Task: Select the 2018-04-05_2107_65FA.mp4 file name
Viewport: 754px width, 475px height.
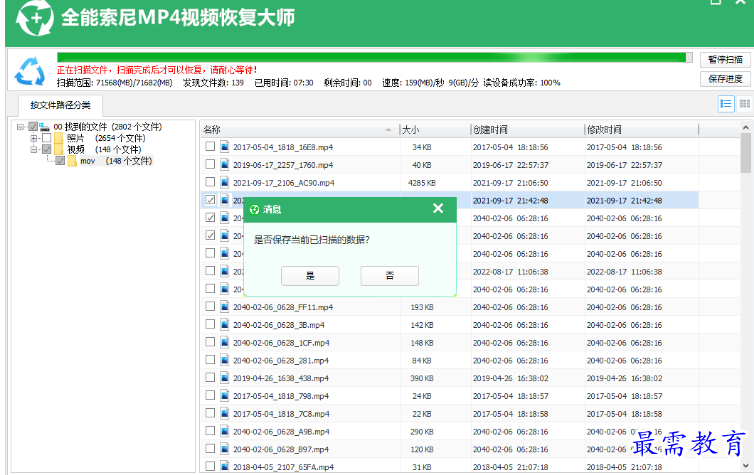Action: [283, 467]
